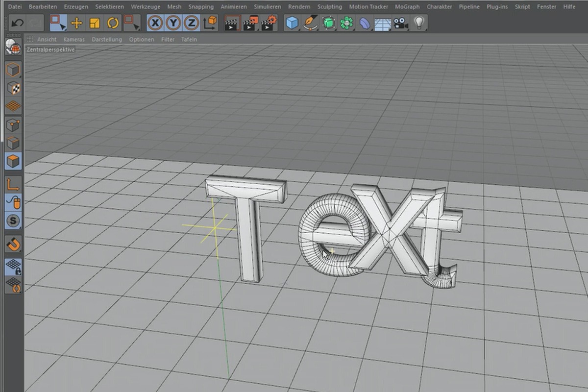Open the Datei menu
Viewport: 588px width, 392px height.
pyautogui.click(x=15, y=7)
